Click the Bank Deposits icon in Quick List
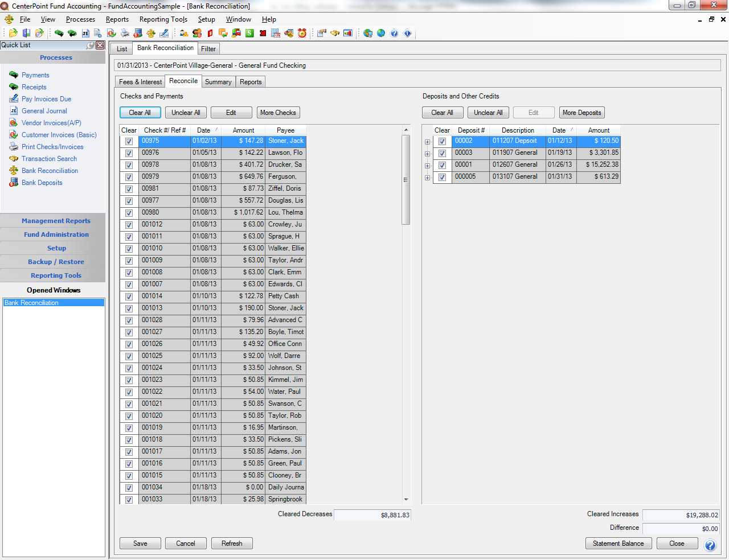The width and height of the screenshot is (729, 560). (x=14, y=183)
